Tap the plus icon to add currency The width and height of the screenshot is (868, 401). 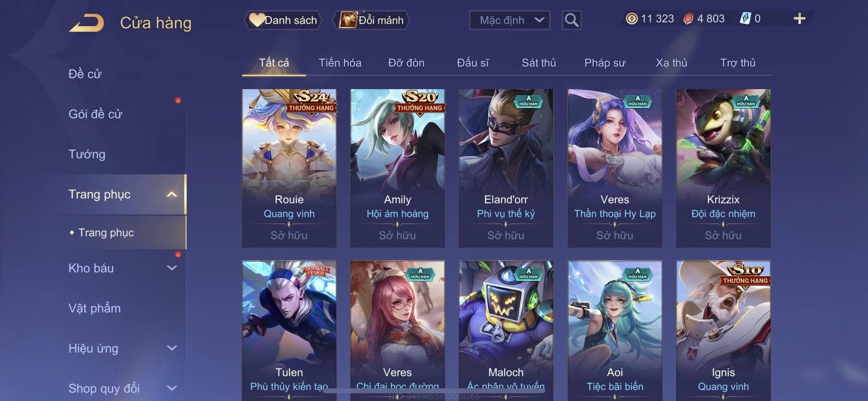point(799,19)
